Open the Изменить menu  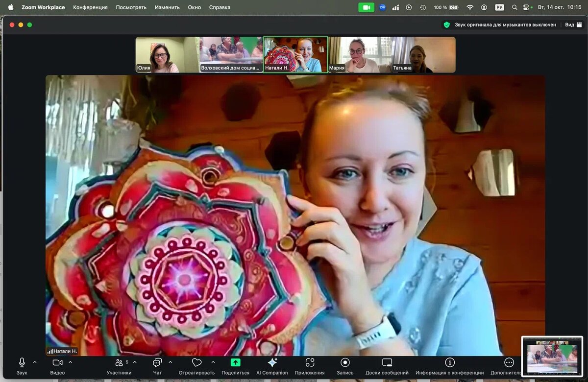pyautogui.click(x=167, y=7)
